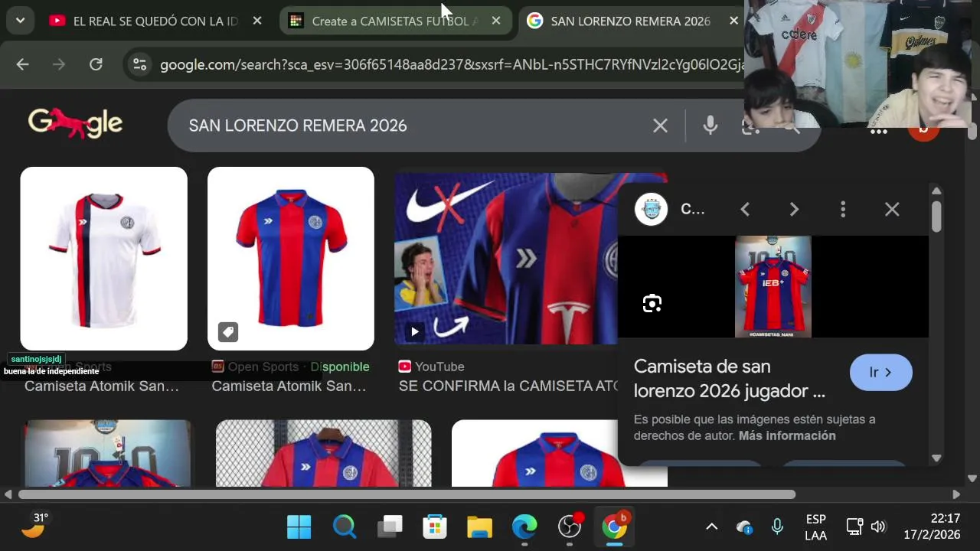The width and height of the screenshot is (980, 551).
Task: Open the second-row shirt on hanger thumbnail
Action: [323, 453]
